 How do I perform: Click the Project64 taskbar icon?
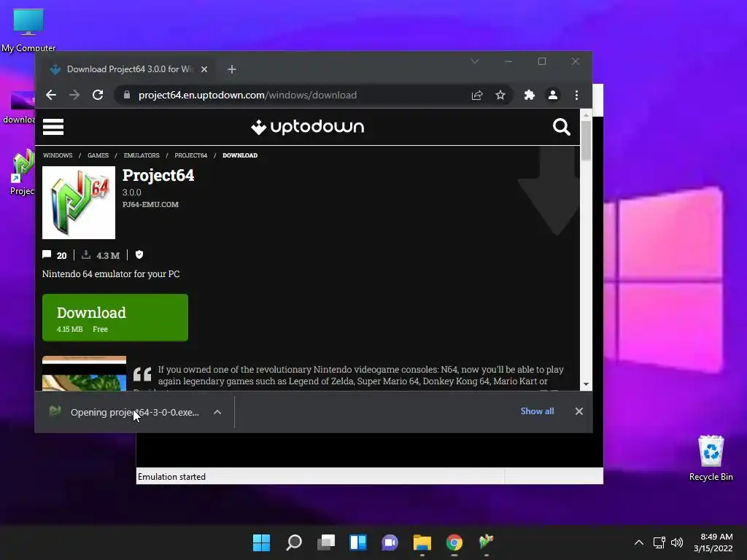(486, 542)
